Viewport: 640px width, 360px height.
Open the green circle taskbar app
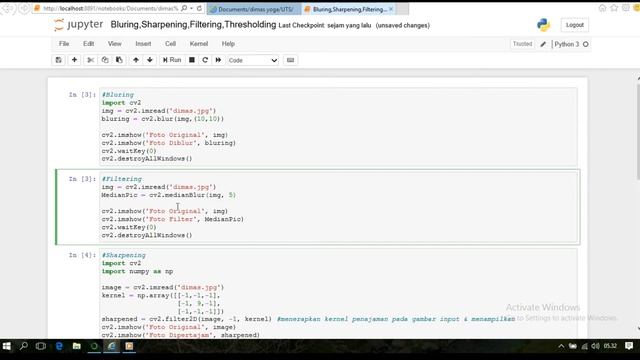pyautogui.click(x=94, y=346)
